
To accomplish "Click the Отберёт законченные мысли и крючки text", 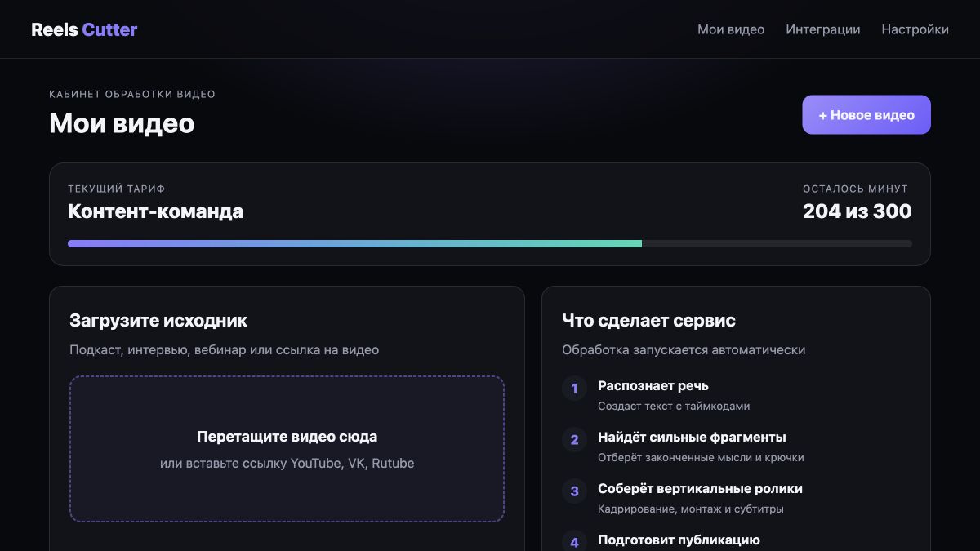I will tap(701, 457).
